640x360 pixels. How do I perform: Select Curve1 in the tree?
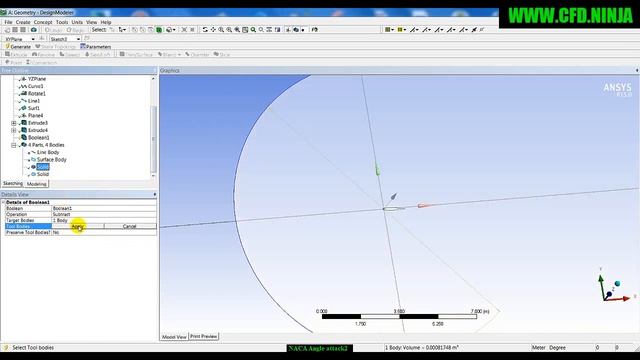tap(36, 86)
